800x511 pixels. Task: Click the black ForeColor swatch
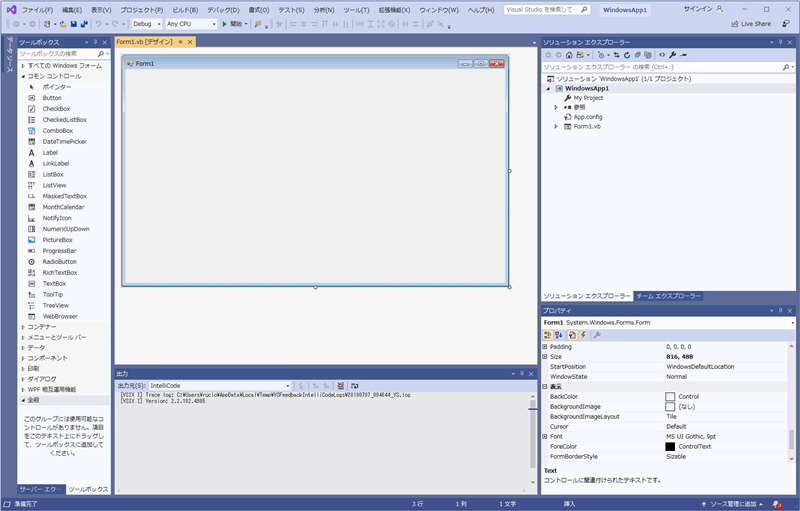670,446
